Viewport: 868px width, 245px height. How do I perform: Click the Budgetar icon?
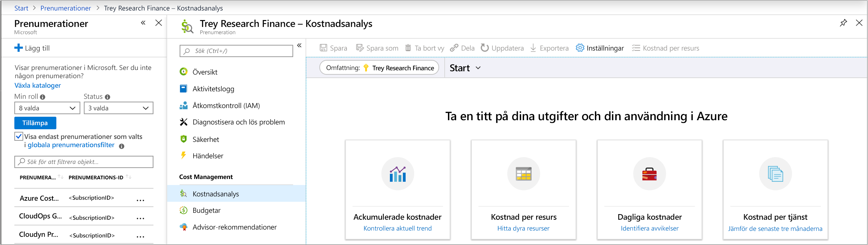pyautogui.click(x=183, y=210)
